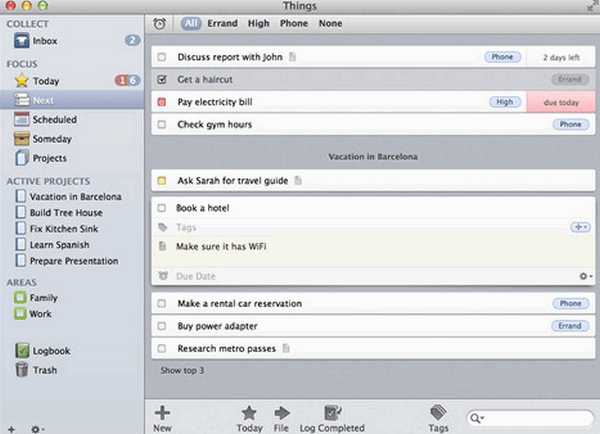Click the alarm icon next to Due Date
The height and width of the screenshot is (434, 600).
pyautogui.click(x=163, y=276)
